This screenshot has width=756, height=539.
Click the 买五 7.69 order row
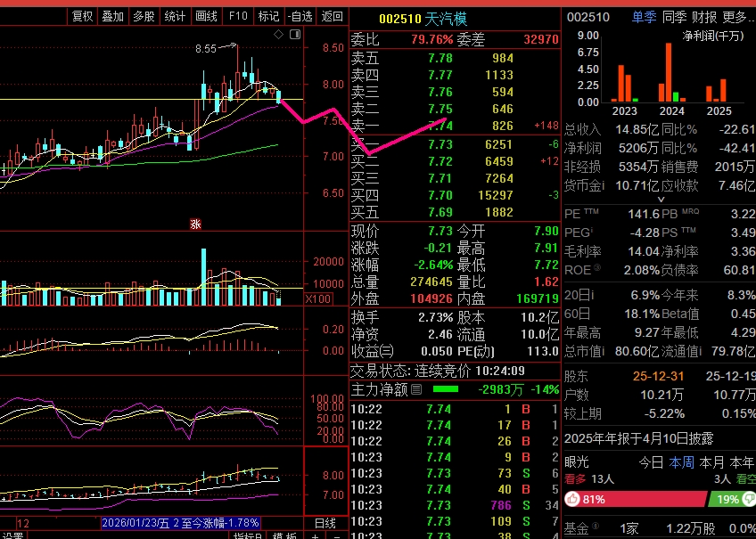click(x=455, y=212)
